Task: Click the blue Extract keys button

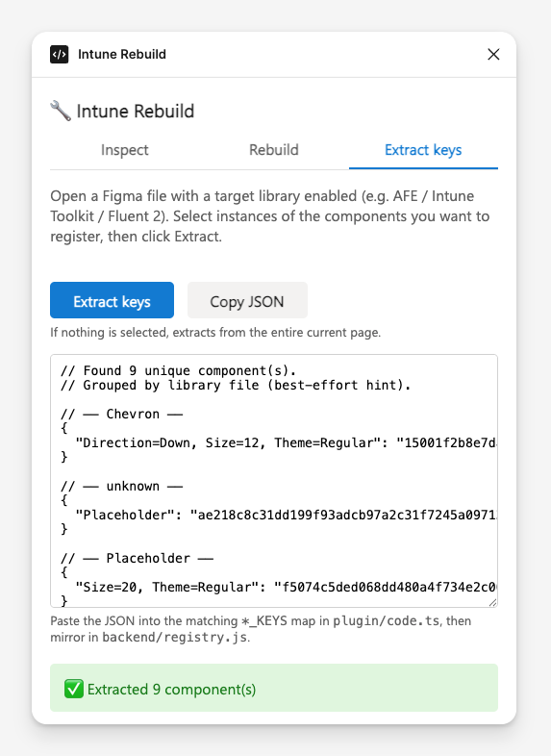Action: click(x=112, y=300)
